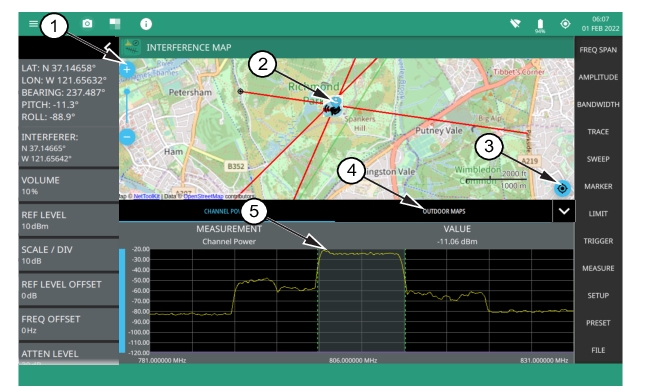Viewport: 654px width, 389px height.
Task: Open the overlapping squares layout icon
Action: tap(115, 24)
